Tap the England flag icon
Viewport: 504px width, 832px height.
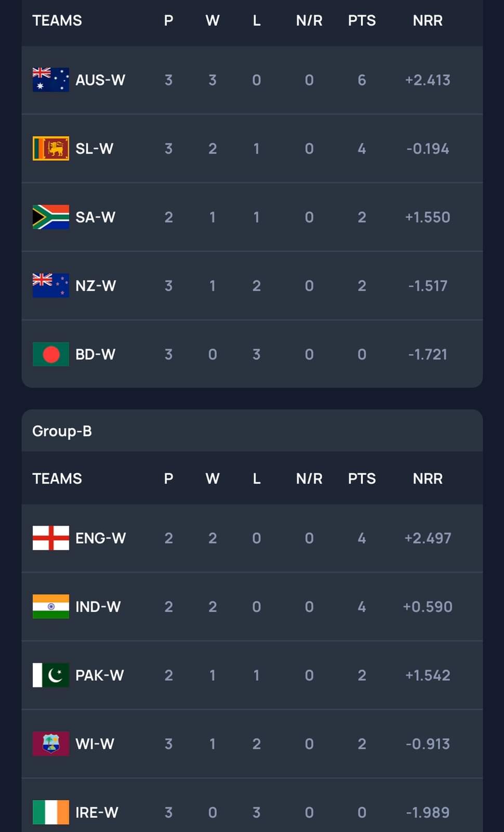pos(50,538)
